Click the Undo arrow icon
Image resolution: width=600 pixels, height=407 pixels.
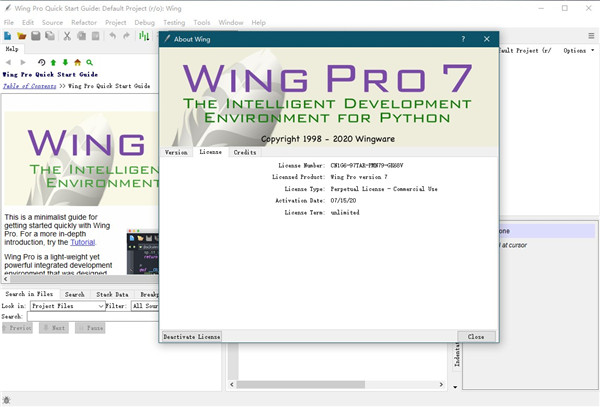tap(112, 36)
